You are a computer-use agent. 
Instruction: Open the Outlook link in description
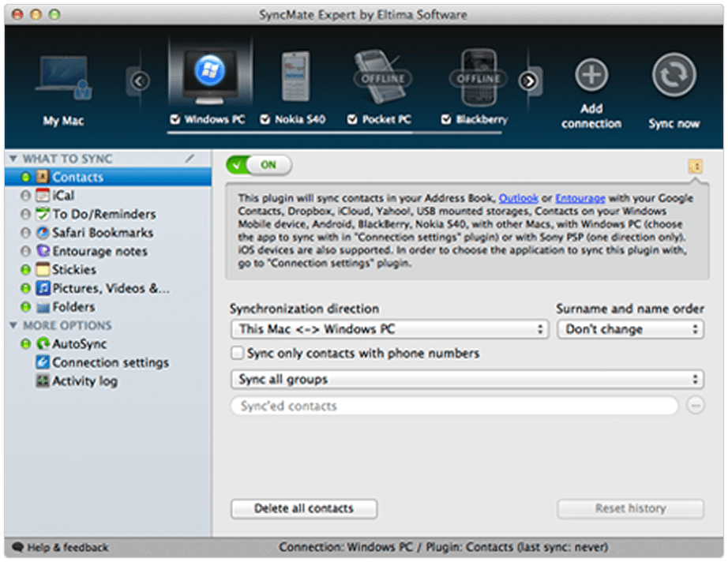[518, 198]
